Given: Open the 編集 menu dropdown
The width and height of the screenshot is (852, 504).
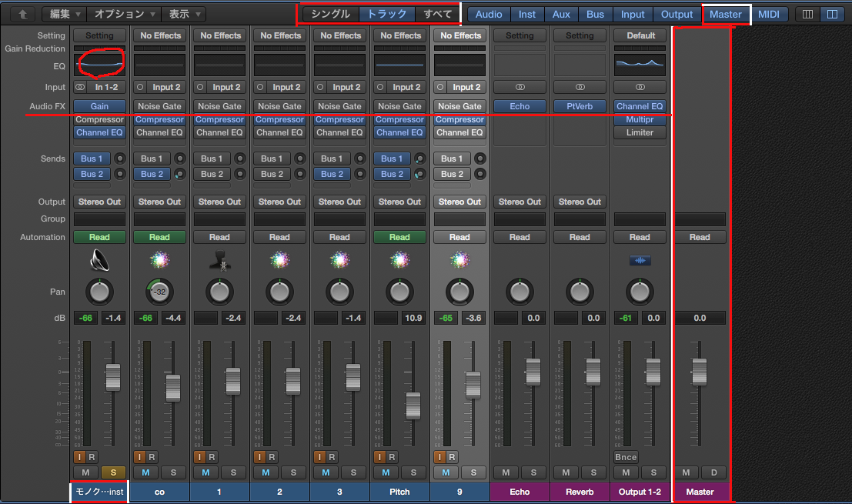Looking at the screenshot, I should (x=65, y=14).
